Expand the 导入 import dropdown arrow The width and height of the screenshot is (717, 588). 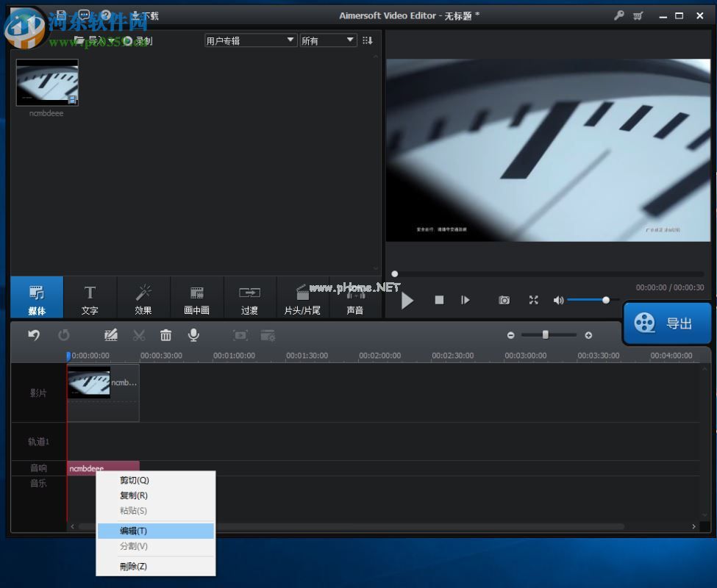tap(112, 40)
